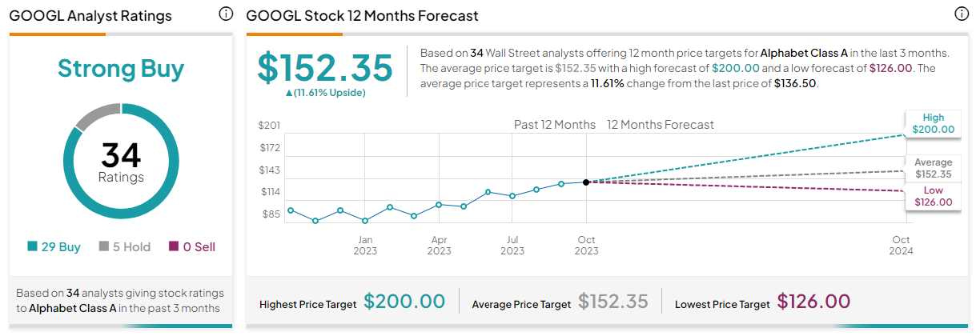The image size is (980, 336).
Task: Click the Jan 2023 axis label
Action: (x=365, y=245)
